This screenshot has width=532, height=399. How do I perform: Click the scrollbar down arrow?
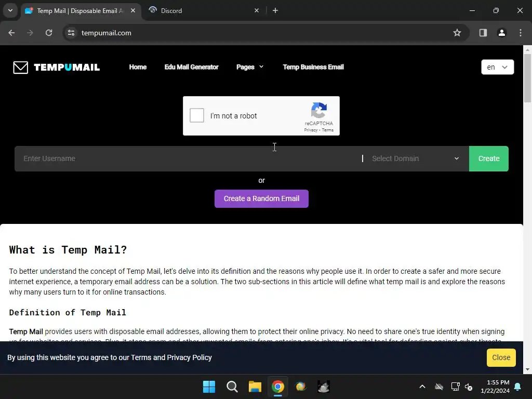(527, 369)
